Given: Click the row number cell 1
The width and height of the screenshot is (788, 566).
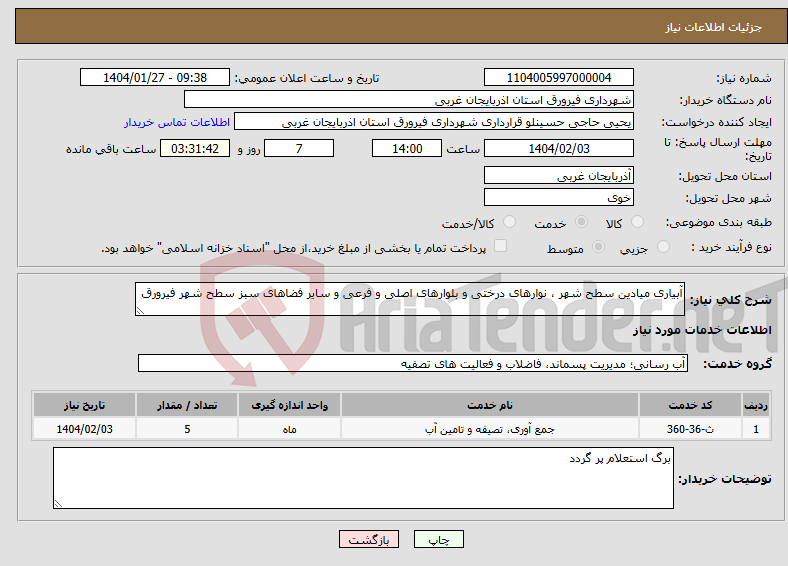Looking at the screenshot, I should coord(756,429).
